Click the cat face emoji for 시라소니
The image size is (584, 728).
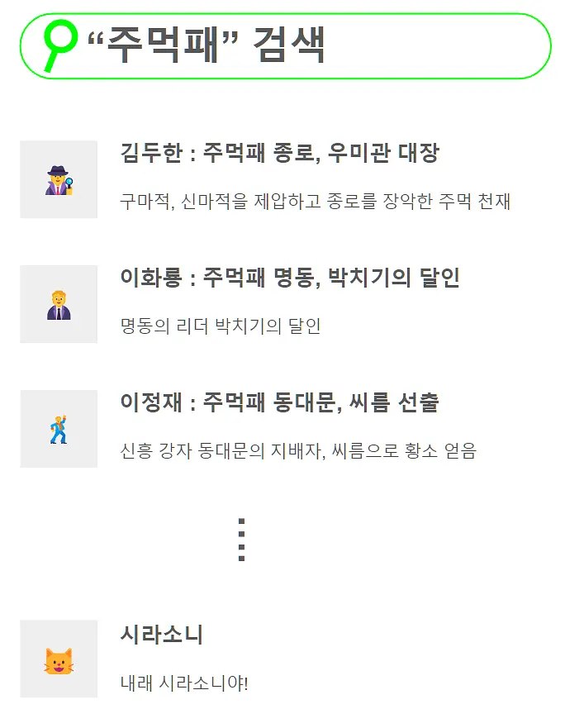pyautogui.click(x=59, y=661)
